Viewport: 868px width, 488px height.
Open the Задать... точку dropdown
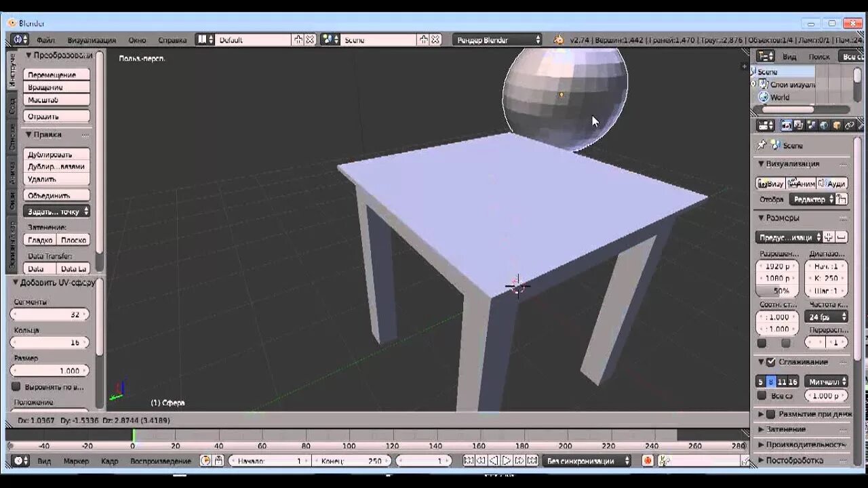(x=57, y=211)
